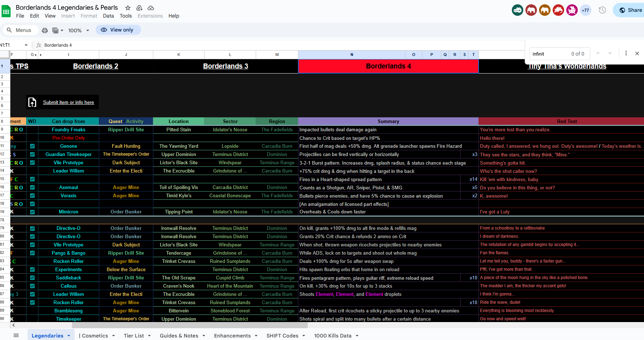
Task: Switch to 1000 Kills Data sheet tab
Action: tap(333, 336)
